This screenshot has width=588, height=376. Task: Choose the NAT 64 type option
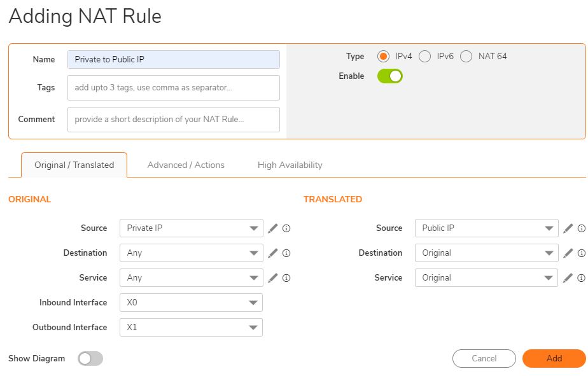[466, 57]
